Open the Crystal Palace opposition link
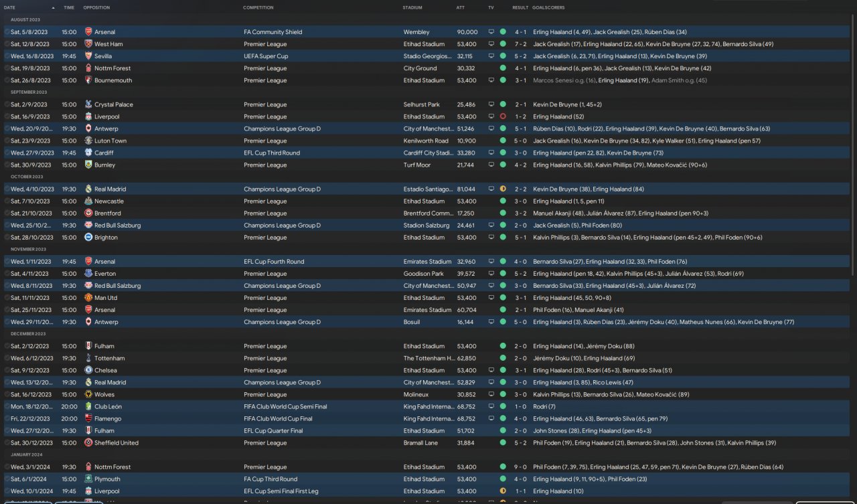 pyautogui.click(x=114, y=104)
